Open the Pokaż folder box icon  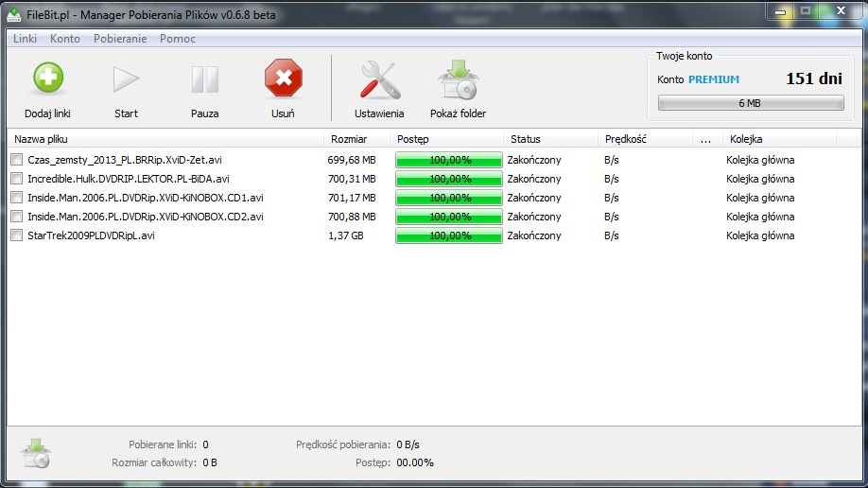458,79
